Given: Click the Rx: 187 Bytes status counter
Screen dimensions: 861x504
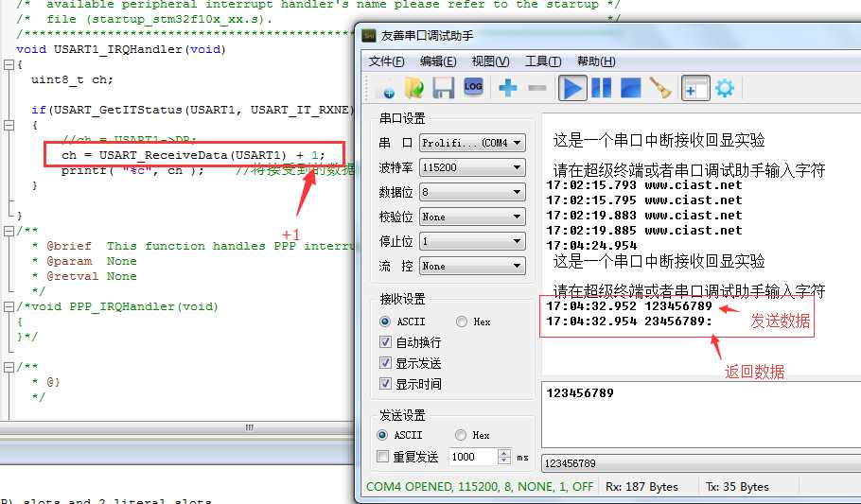Looking at the screenshot, I should coord(641,487).
